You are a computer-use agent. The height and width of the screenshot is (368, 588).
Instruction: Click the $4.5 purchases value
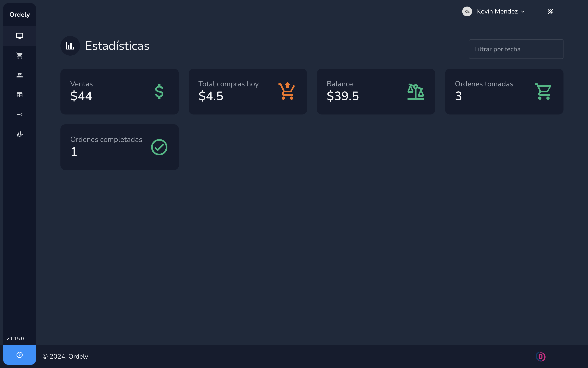coord(211,96)
